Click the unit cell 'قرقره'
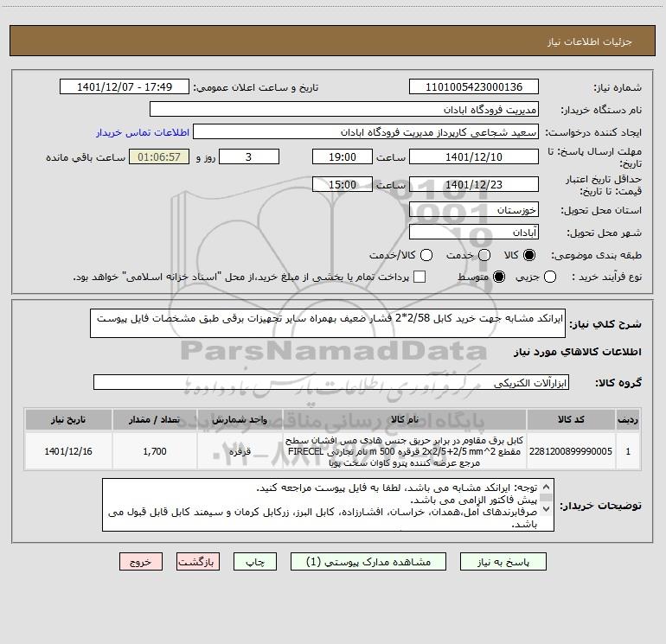 click(240, 451)
